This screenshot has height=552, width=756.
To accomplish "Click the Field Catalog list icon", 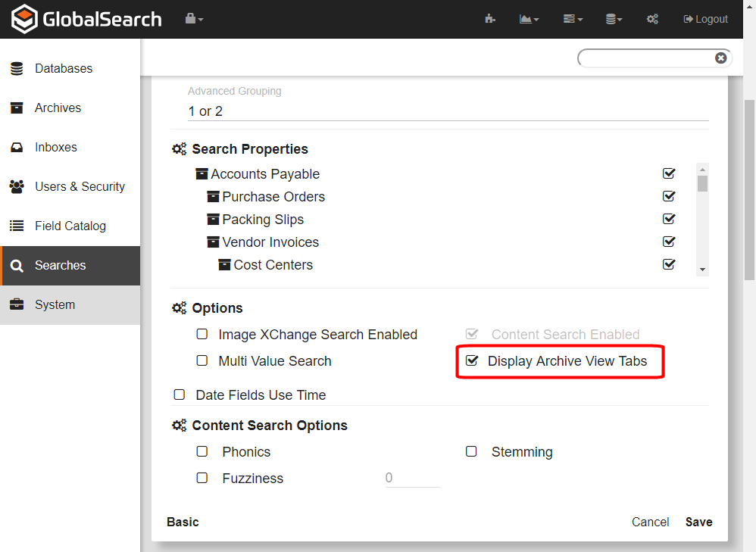I will (17, 226).
